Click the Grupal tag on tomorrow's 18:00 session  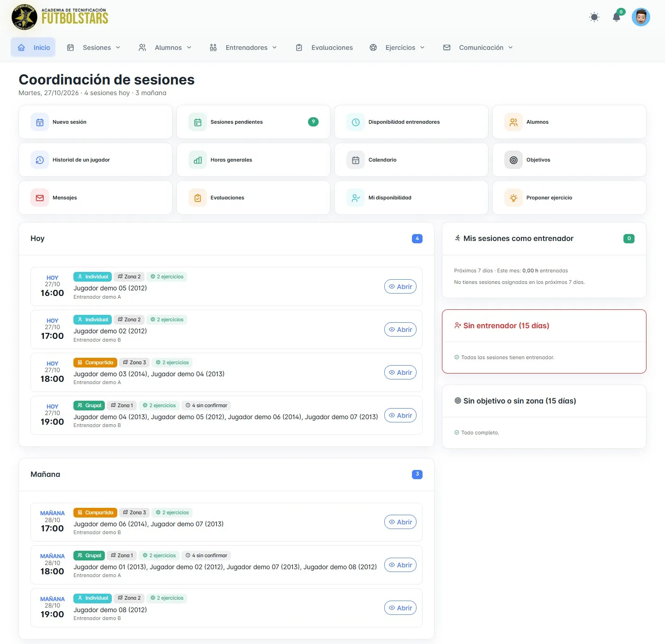(x=89, y=555)
